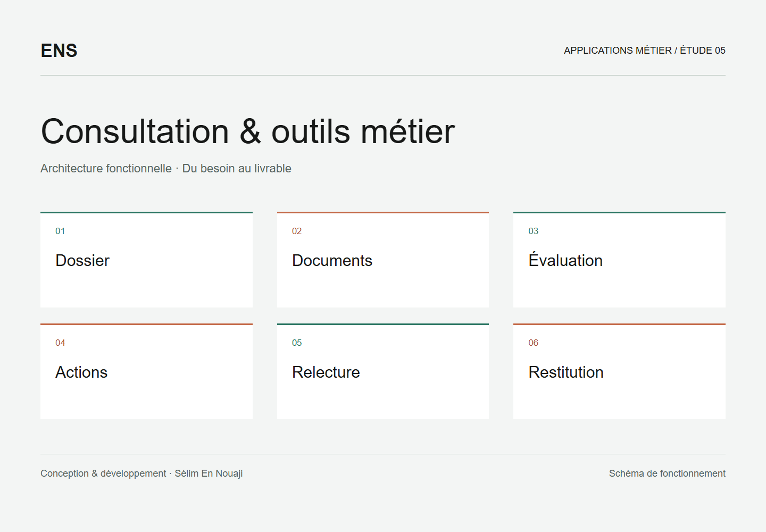Click the "Schéma de fonctionnement" footer label
The width and height of the screenshot is (766, 532).
click(667, 473)
